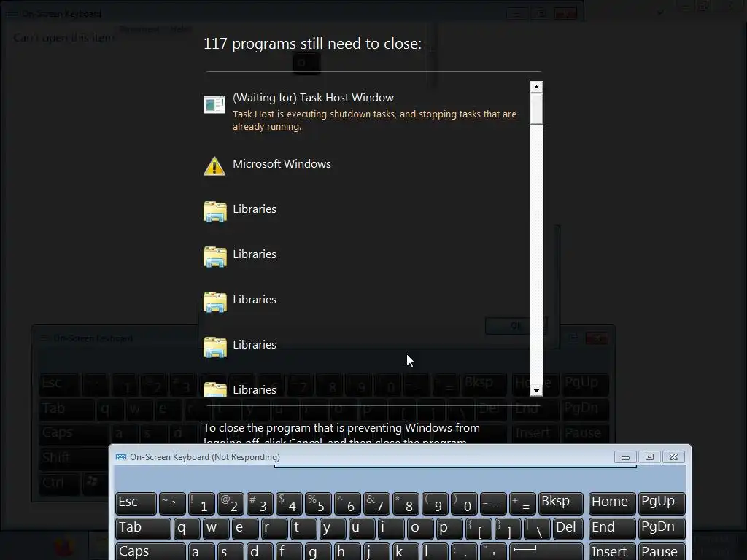
Task: Tap the & 7 key on the front keyboard
Action: click(376, 503)
